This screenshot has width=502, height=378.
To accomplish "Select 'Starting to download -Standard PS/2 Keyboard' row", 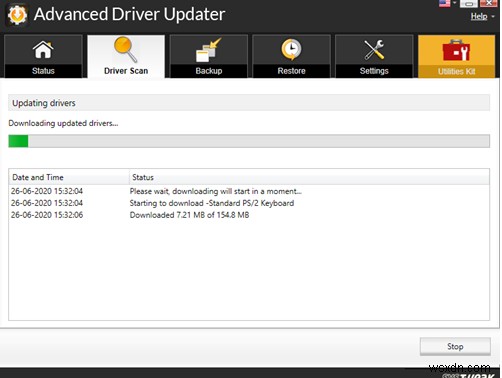I will tap(249, 203).
